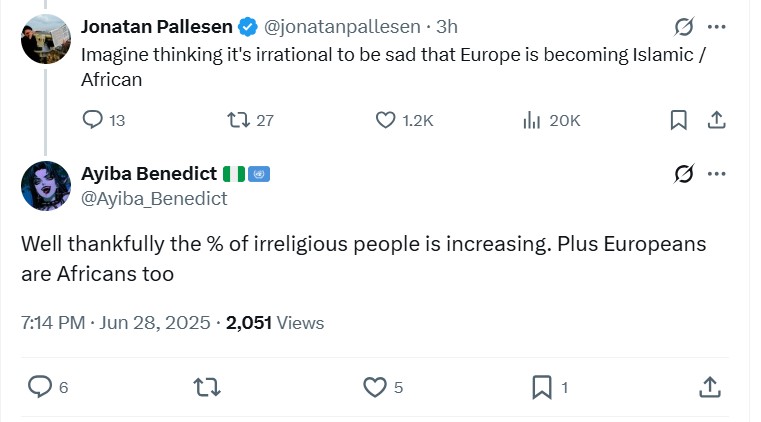Open the 7:14 PM Jun 28, 2025 timestamp
The width and height of the screenshot is (761, 422).
point(116,323)
